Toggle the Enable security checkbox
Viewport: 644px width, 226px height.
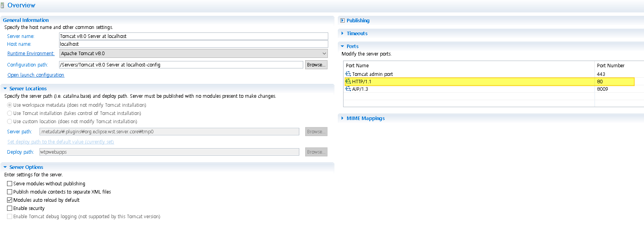coord(9,208)
